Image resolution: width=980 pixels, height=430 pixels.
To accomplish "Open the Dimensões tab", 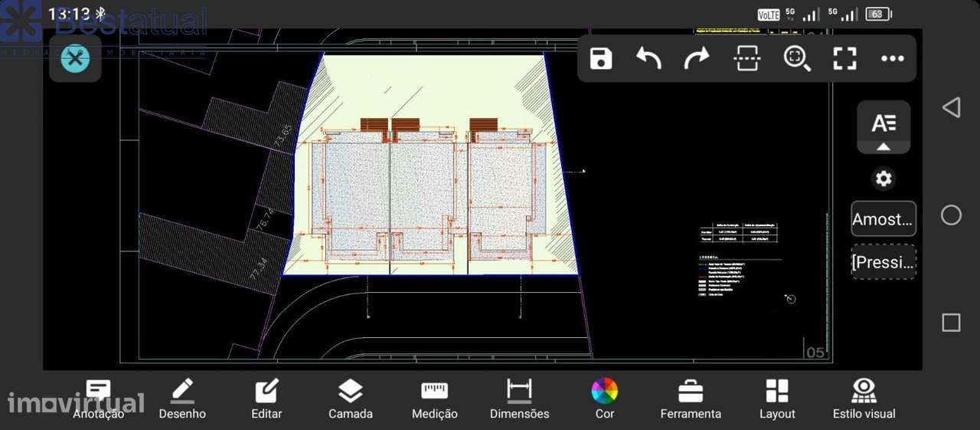I will click(x=520, y=399).
